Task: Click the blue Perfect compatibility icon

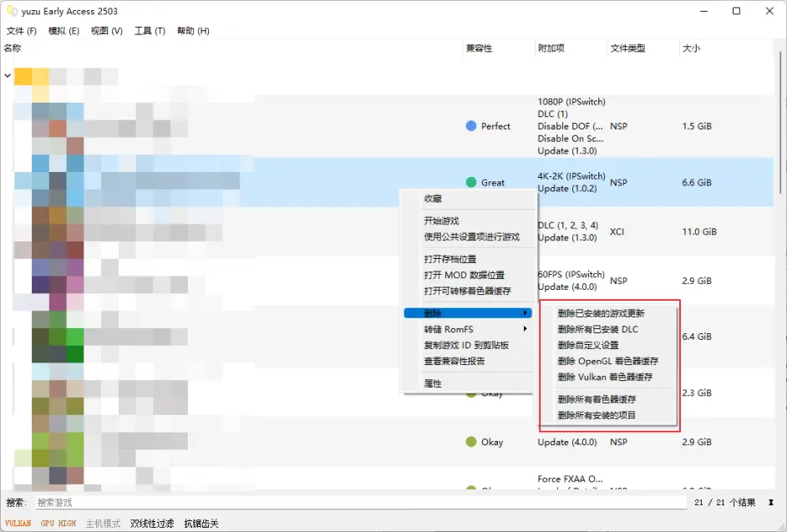Action: [471, 126]
